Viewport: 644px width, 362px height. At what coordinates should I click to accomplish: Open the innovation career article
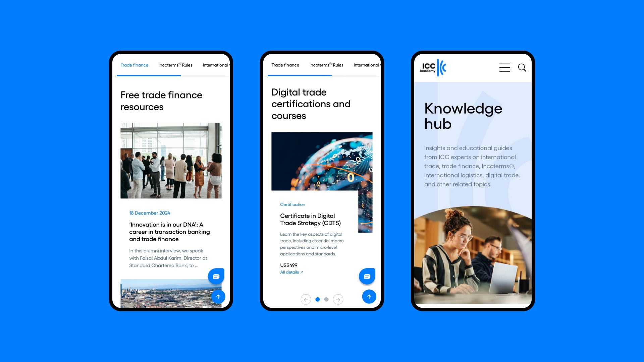tap(170, 232)
